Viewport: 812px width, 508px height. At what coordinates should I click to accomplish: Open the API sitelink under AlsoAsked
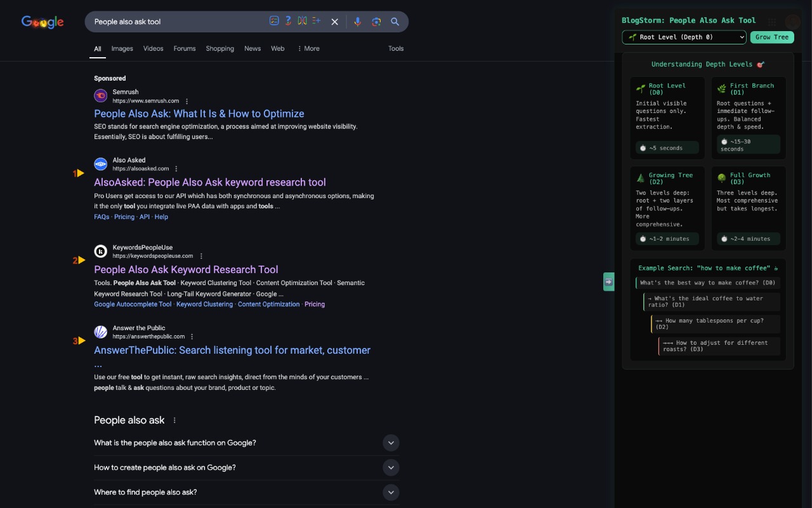point(145,217)
